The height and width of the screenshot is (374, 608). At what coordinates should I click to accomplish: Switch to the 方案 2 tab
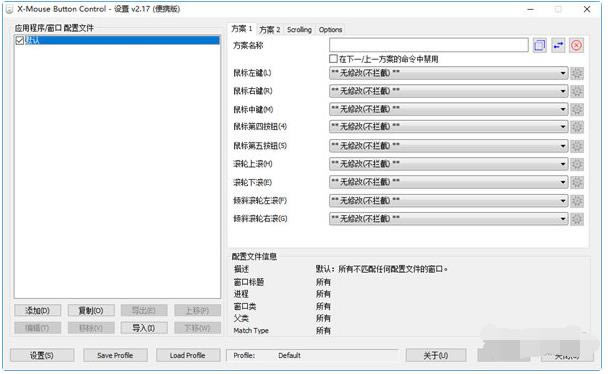pyautogui.click(x=269, y=30)
